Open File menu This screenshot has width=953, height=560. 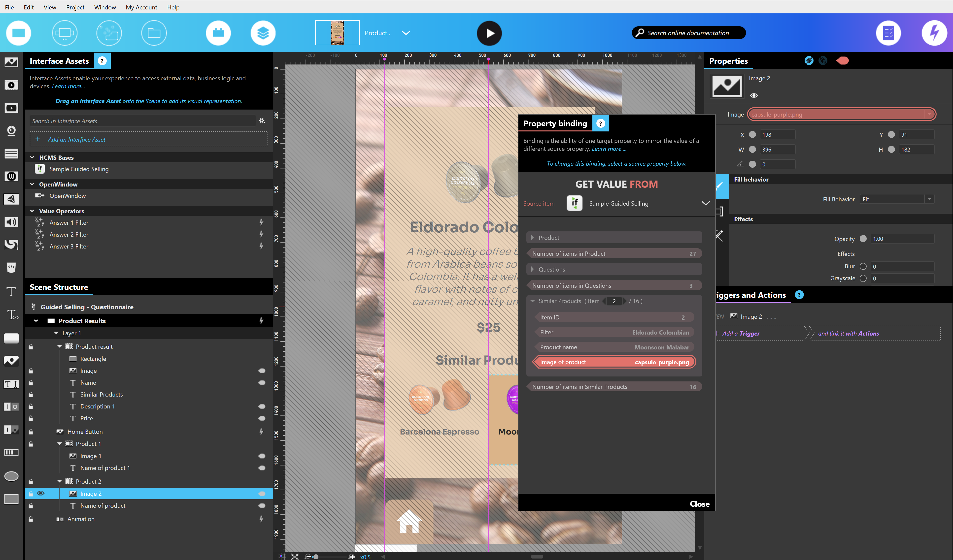point(9,7)
